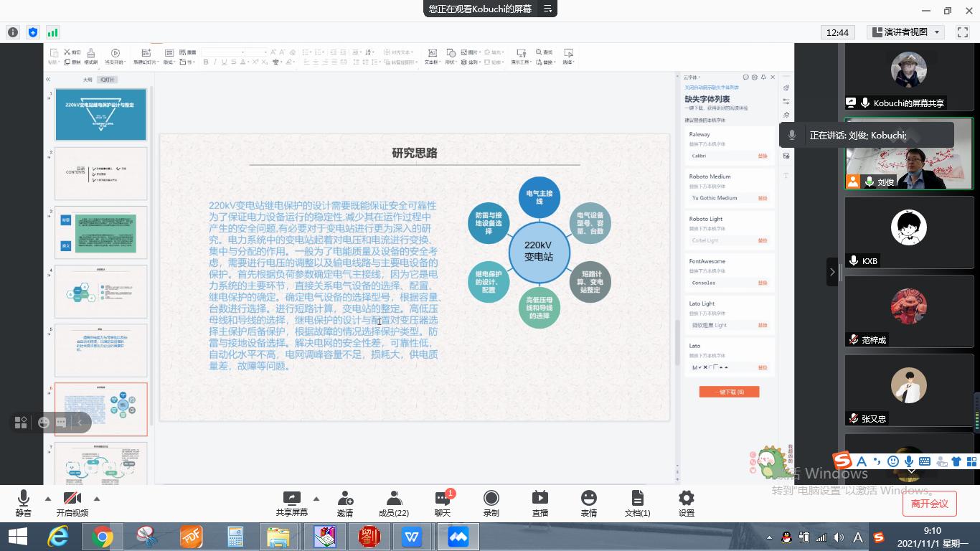Screen dimensions: 980x551
Task: Select the 幻灯片 slides tab
Action: coord(108,80)
